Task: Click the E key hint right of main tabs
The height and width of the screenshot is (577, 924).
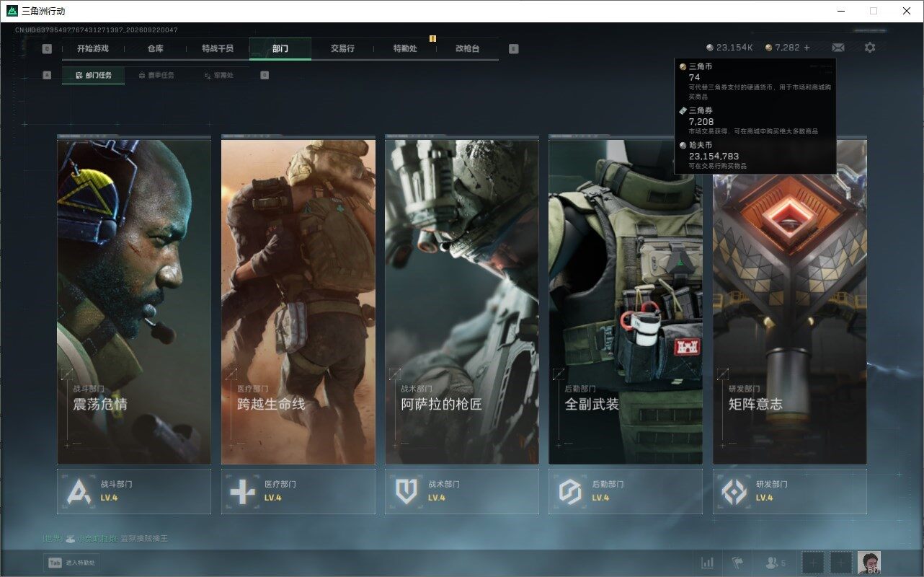Action: point(513,49)
